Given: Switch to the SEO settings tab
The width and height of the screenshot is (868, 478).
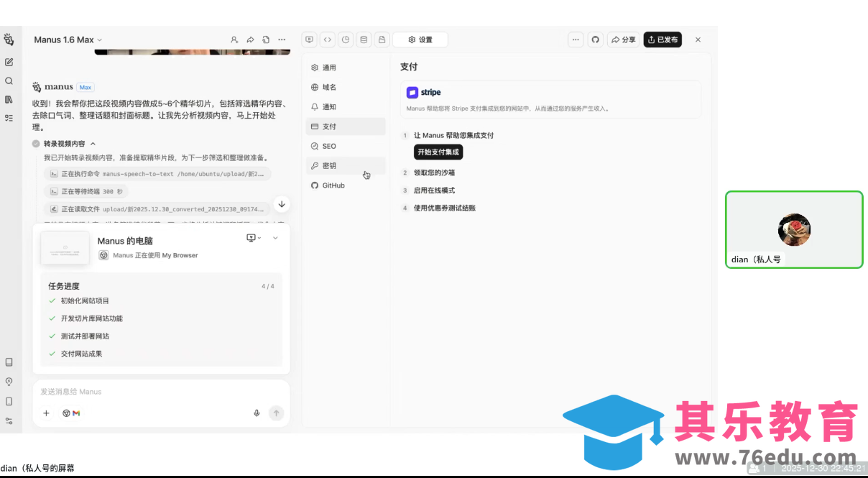Looking at the screenshot, I should 328,146.
